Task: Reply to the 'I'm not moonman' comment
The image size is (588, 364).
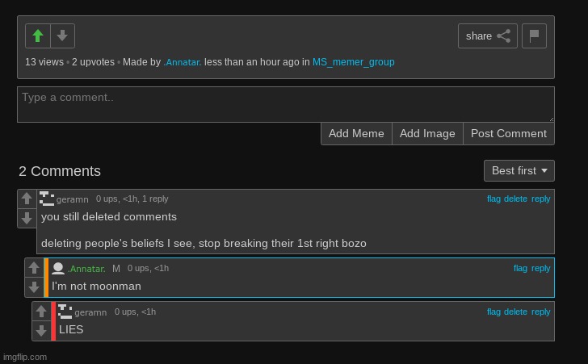Action: tap(540, 269)
